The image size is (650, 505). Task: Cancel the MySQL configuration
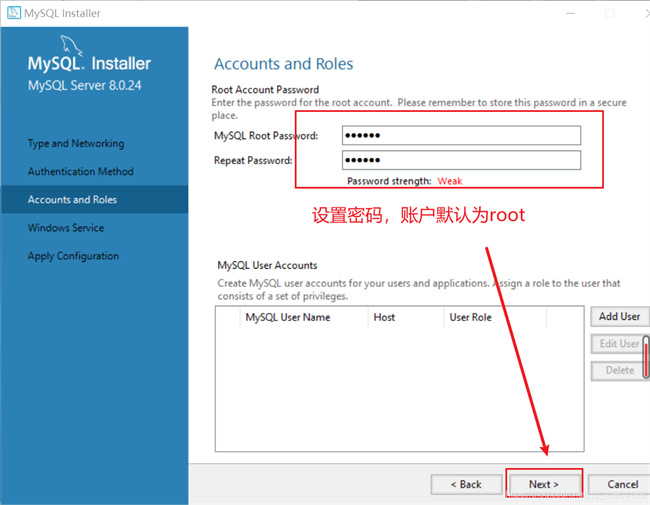(622, 484)
